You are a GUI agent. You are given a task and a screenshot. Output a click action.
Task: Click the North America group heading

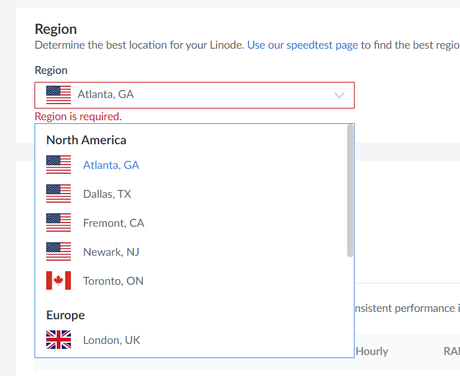tap(86, 140)
